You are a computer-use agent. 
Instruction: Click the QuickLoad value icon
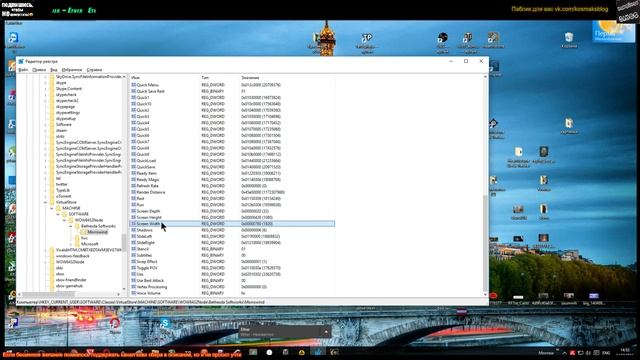[133, 160]
